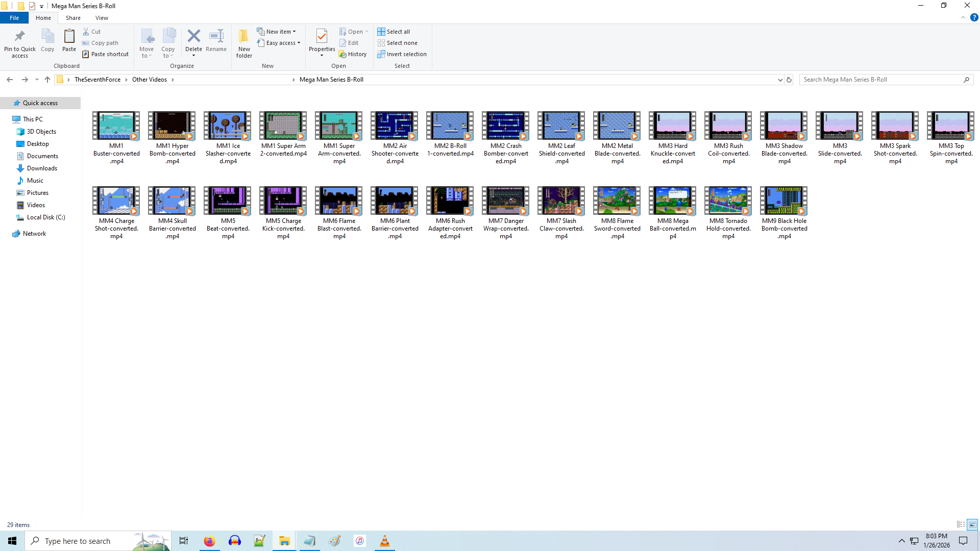Screen dimensions: 980x551
Task: Click the Delete icon in ribbon
Action: 193,37
